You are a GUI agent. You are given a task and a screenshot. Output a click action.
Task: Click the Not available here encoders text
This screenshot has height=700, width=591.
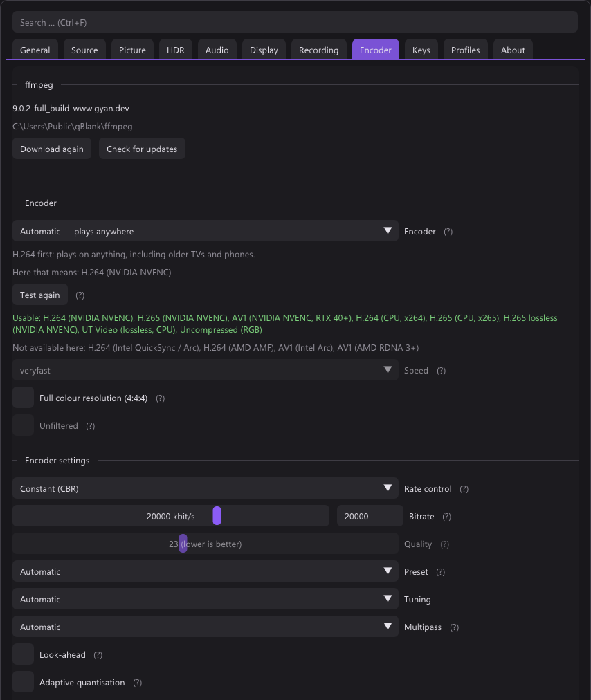tap(215, 347)
